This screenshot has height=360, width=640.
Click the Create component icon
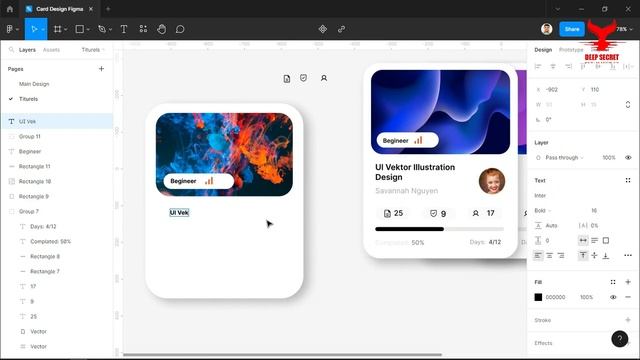click(322, 29)
